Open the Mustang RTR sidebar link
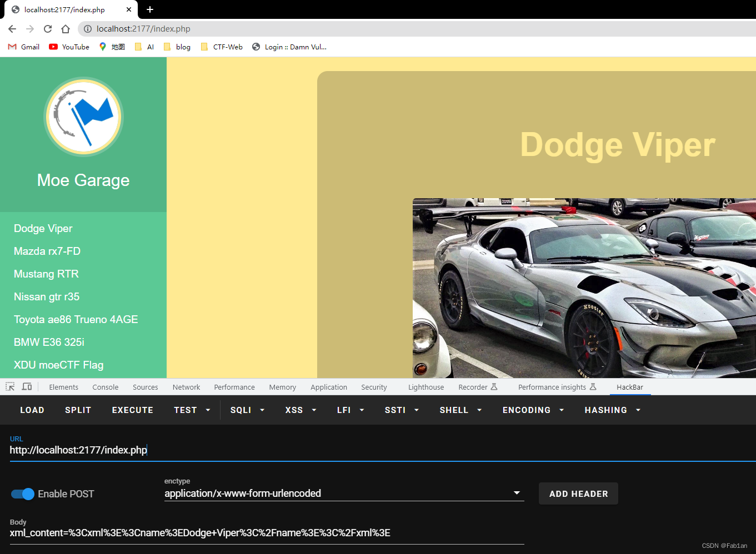This screenshot has width=756, height=554. 46,274
